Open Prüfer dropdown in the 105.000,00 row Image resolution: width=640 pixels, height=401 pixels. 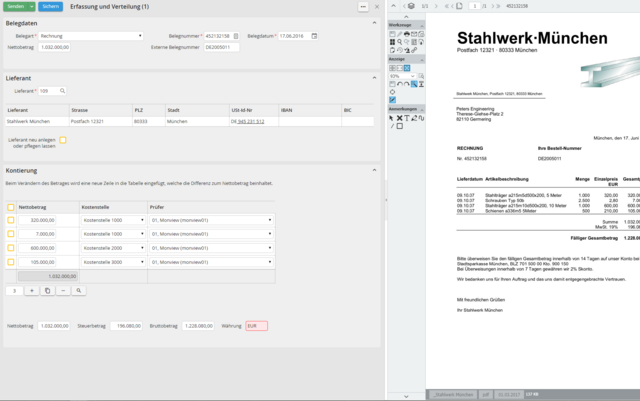pos(211,262)
